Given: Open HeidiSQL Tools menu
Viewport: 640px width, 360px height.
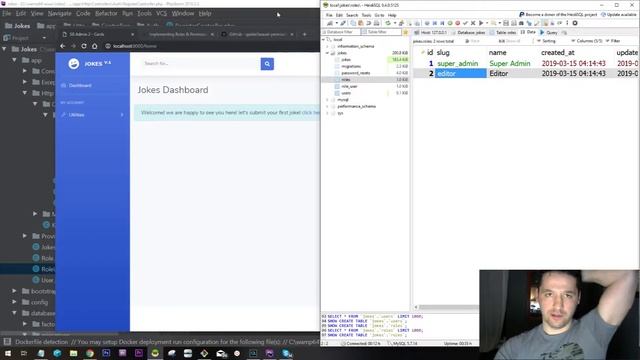Looking at the screenshot, I should click(367, 15).
